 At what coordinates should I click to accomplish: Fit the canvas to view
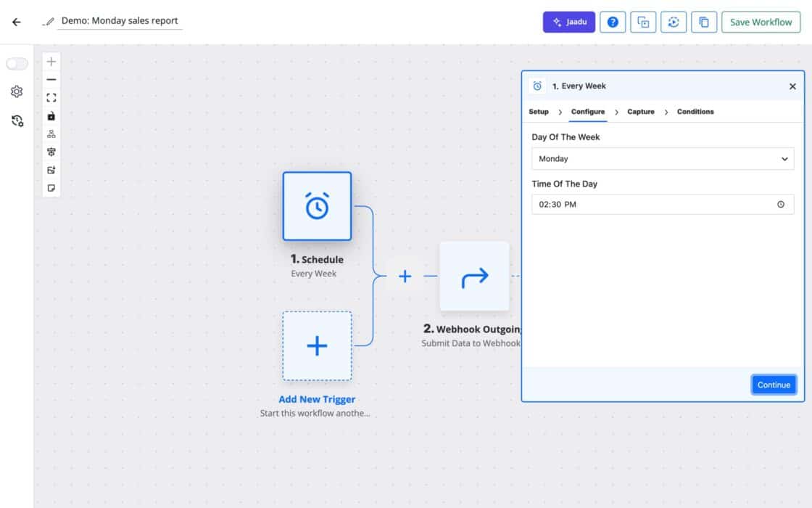point(51,98)
